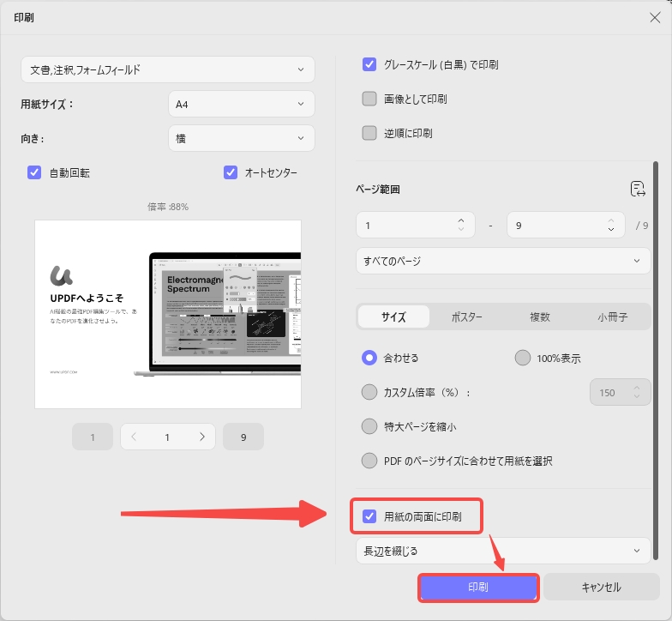Switch to サイズ tab

point(393,317)
